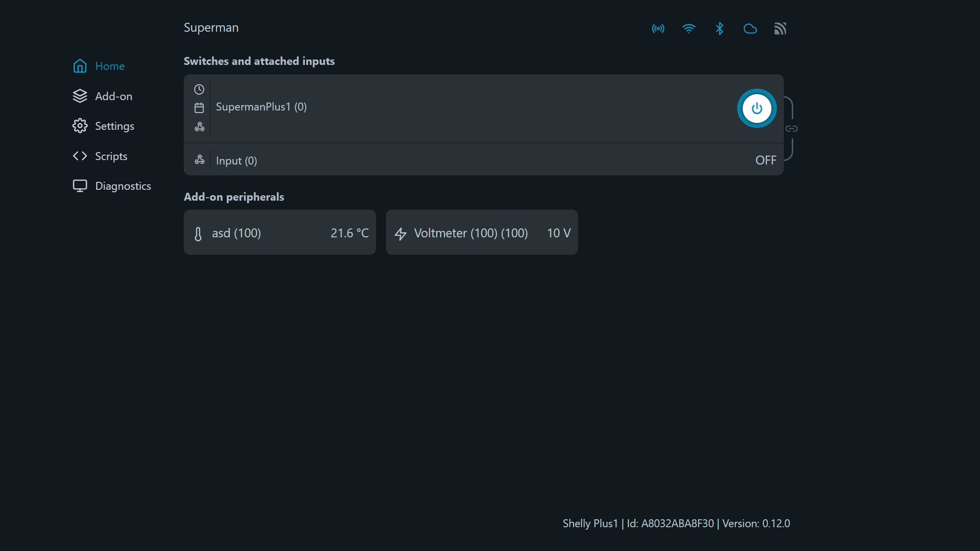Viewport: 980px width, 551px height.
Task: Select the 21.6 °C temperature reading
Action: pos(349,232)
